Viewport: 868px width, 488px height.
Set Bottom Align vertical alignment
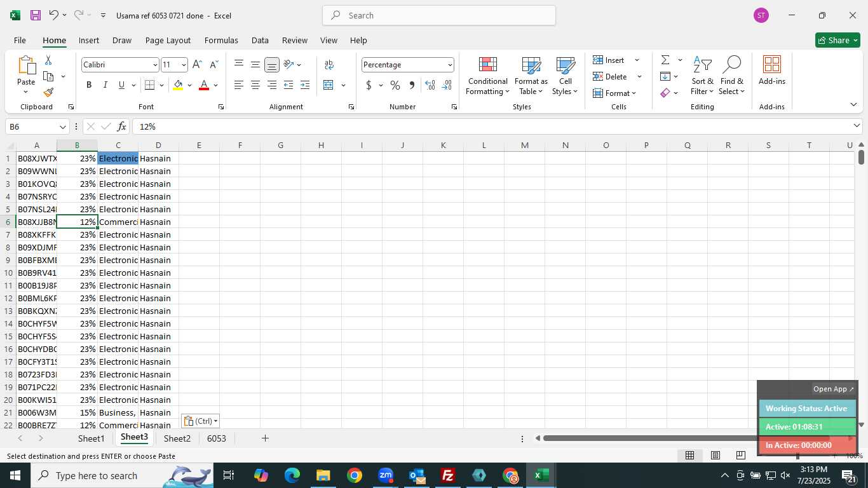(x=272, y=65)
